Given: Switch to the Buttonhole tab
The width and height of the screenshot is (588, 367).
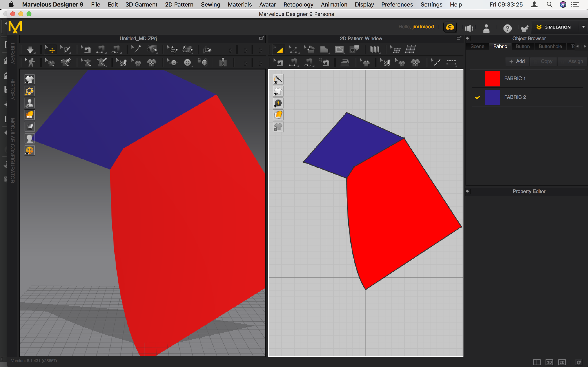Looking at the screenshot, I should point(550,46).
